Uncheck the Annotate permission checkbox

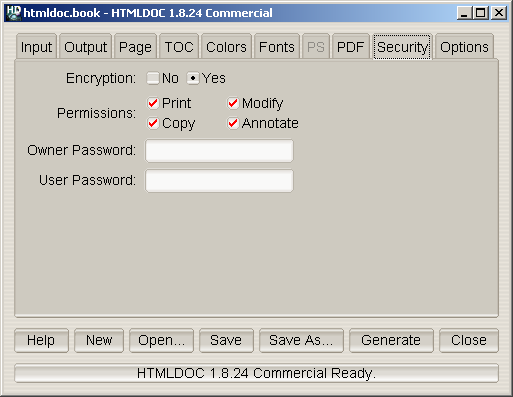point(233,123)
